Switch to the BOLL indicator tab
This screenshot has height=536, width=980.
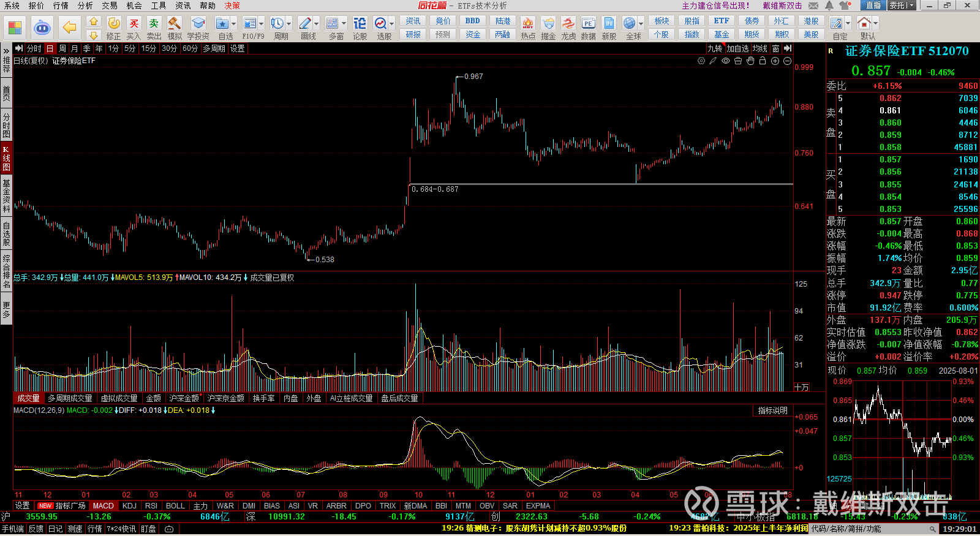tap(175, 506)
